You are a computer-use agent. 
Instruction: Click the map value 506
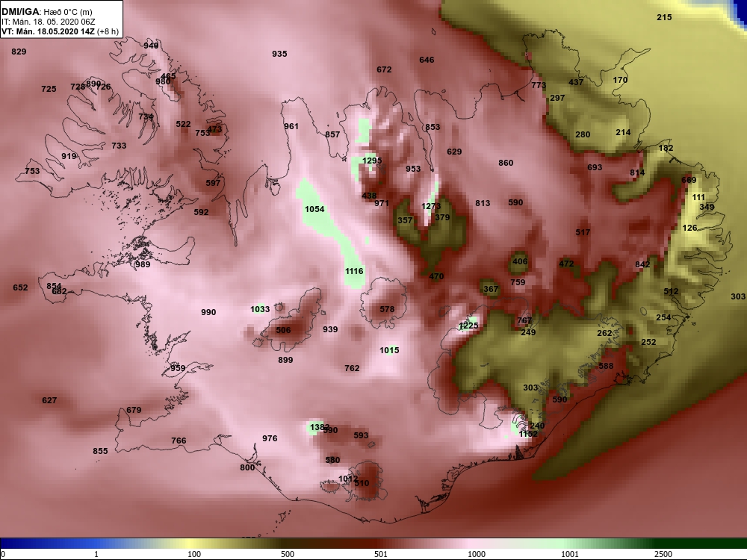283,330
